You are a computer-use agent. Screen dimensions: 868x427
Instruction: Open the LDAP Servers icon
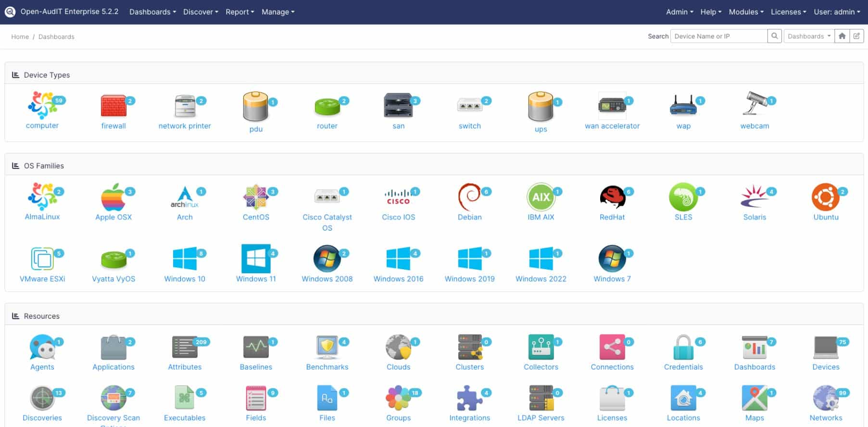(541, 398)
